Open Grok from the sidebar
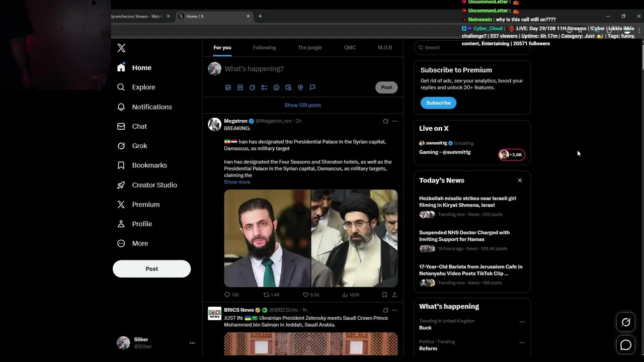This screenshot has width=644, height=362. point(132,146)
